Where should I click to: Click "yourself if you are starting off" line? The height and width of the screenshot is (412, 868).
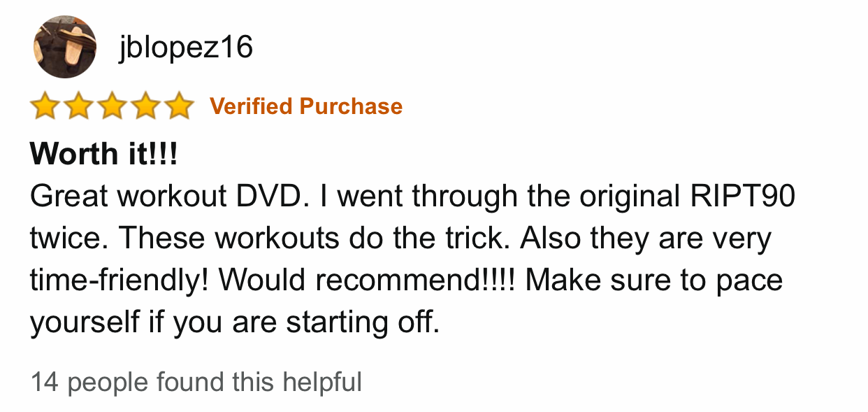[x=234, y=322]
